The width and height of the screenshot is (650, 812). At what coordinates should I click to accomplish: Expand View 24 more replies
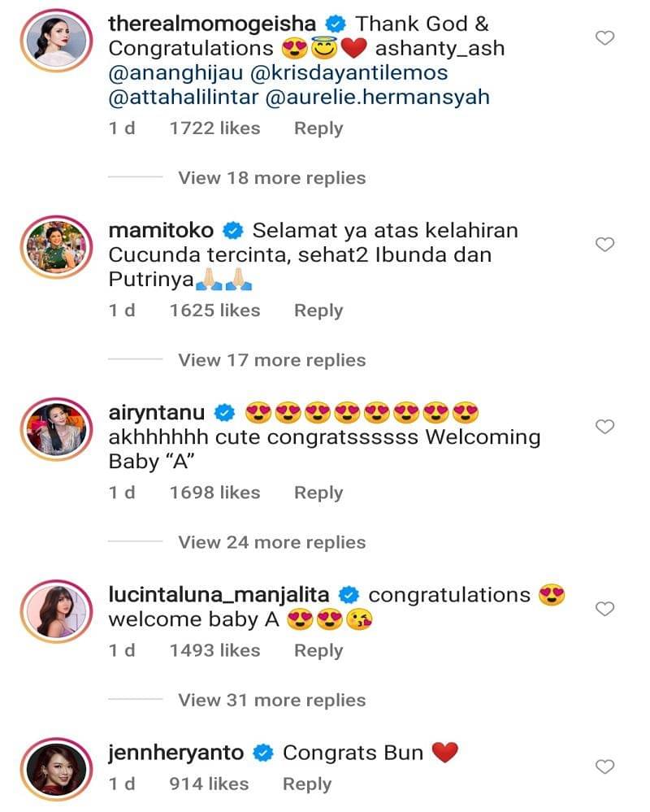[271, 542]
